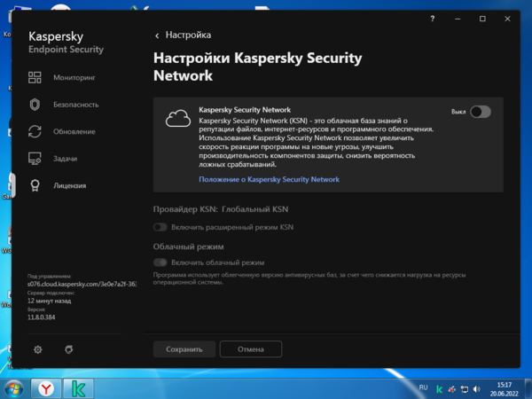
Task: Enable the Kaspersky Security Network toggle
Action: [x=480, y=112]
